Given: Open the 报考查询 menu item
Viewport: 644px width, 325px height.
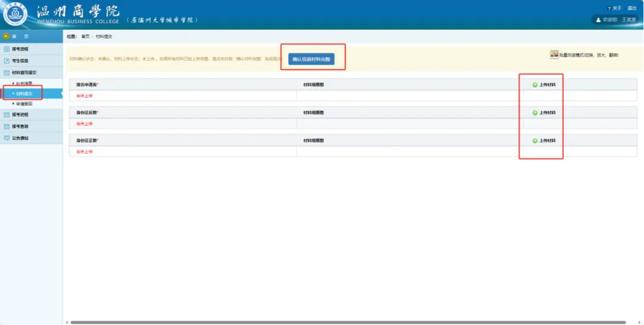Looking at the screenshot, I should click(20, 126).
